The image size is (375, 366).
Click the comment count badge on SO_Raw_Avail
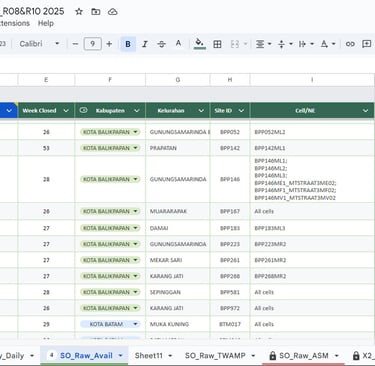point(51,355)
